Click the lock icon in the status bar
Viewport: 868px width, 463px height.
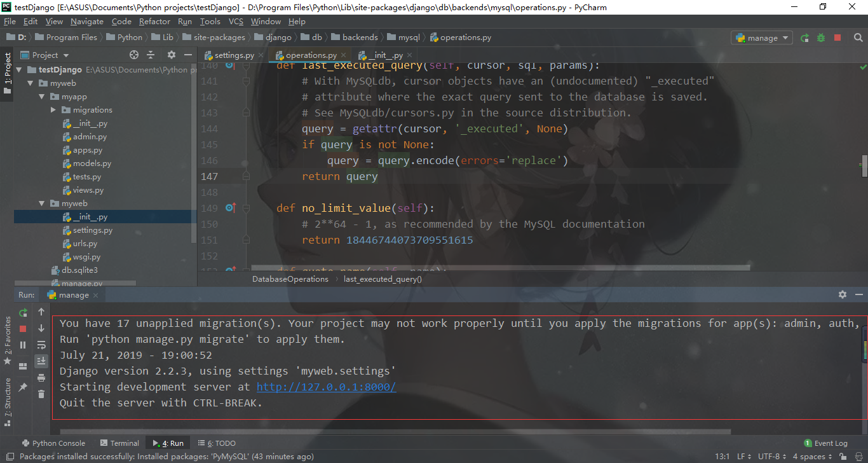coord(844,457)
